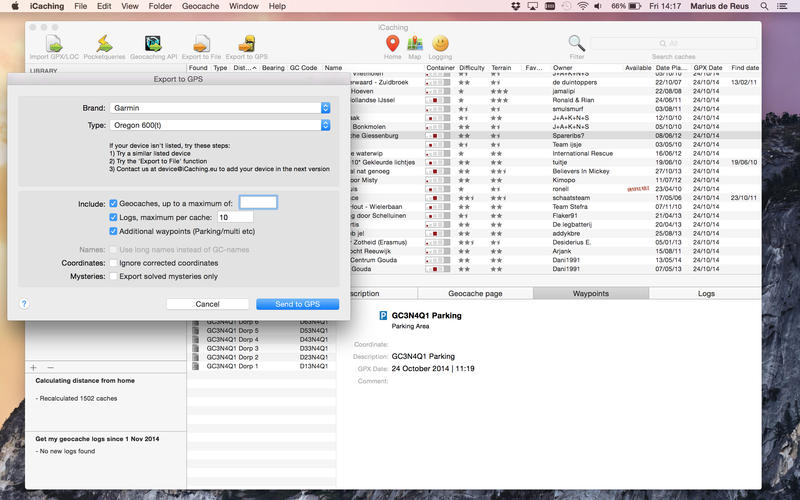Click the Geocaches maximum number field
Image resolution: width=800 pixels, height=500 pixels.
click(x=258, y=203)
